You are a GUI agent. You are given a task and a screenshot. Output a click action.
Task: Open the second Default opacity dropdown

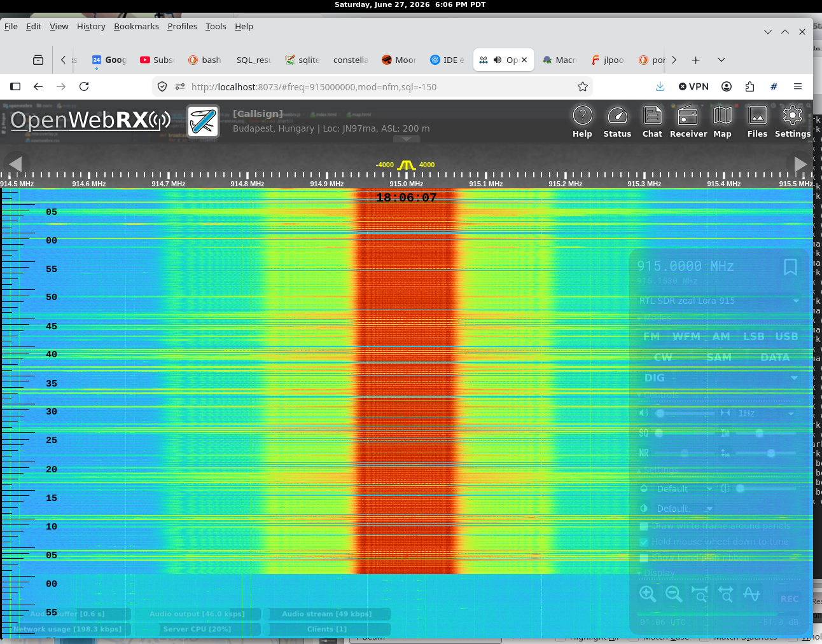click(x=684, y=509)
